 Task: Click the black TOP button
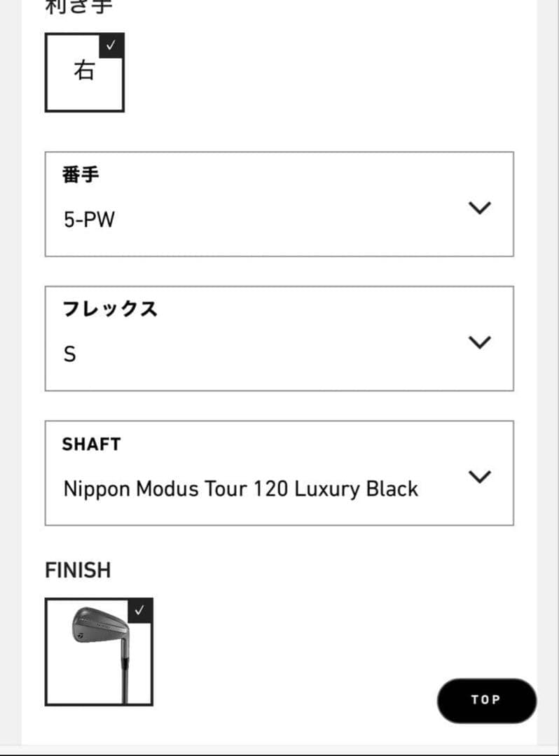click(487, 701)
